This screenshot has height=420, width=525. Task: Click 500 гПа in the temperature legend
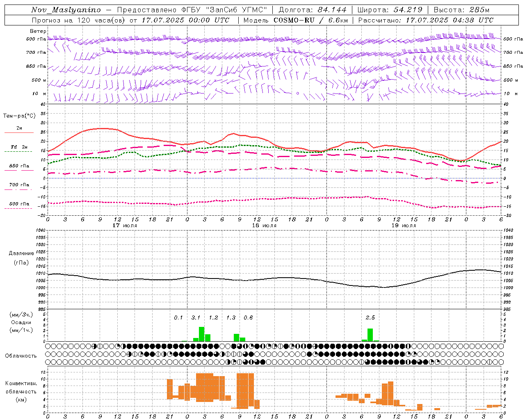pos(19,204)
